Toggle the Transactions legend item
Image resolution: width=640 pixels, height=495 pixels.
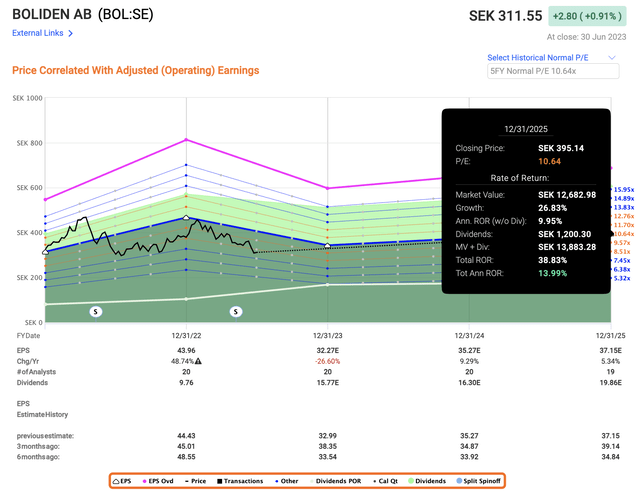tap(240, 481)
